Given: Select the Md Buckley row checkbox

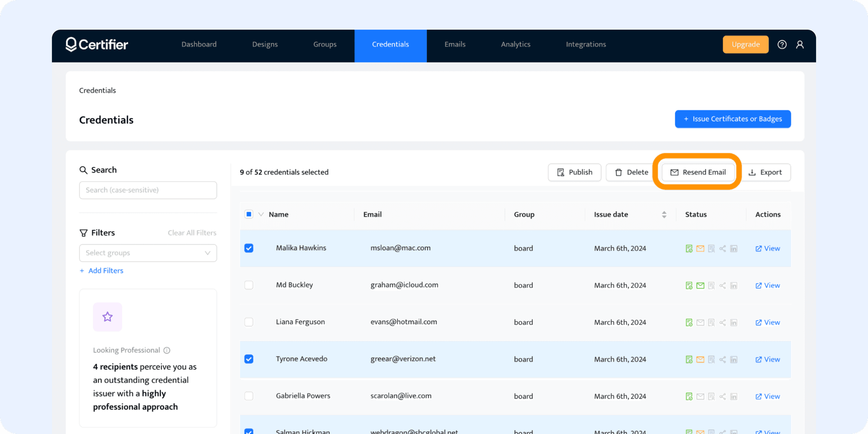Looking at the screenshot, I should point(249,285).
